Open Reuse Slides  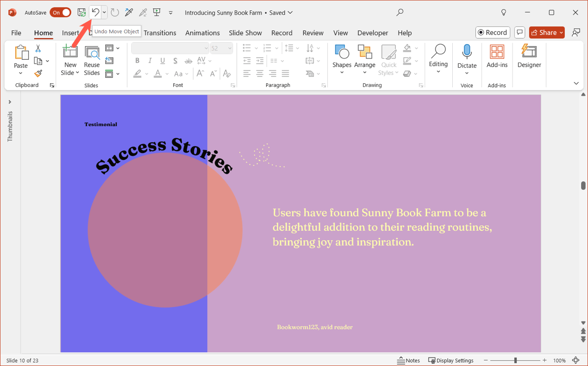pos(92,52)
